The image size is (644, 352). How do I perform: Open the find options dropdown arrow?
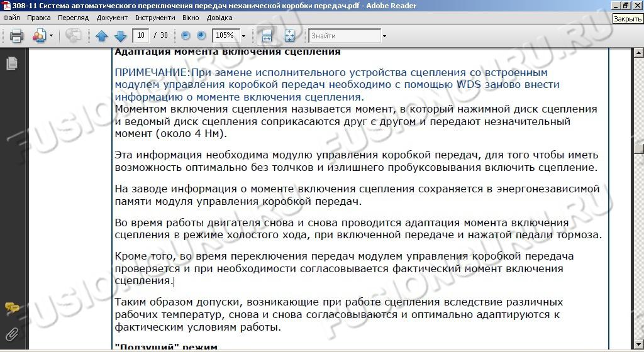[x=384, y=36]
